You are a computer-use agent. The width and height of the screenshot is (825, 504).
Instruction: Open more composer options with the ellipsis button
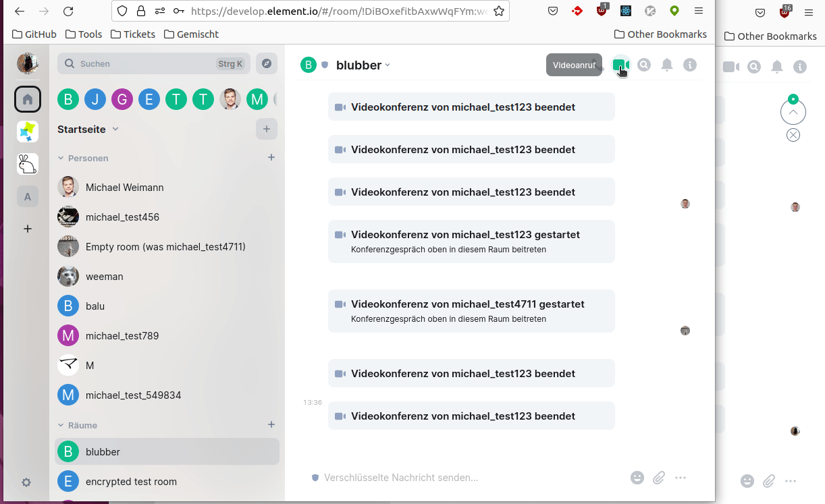(x=680, y=477)
